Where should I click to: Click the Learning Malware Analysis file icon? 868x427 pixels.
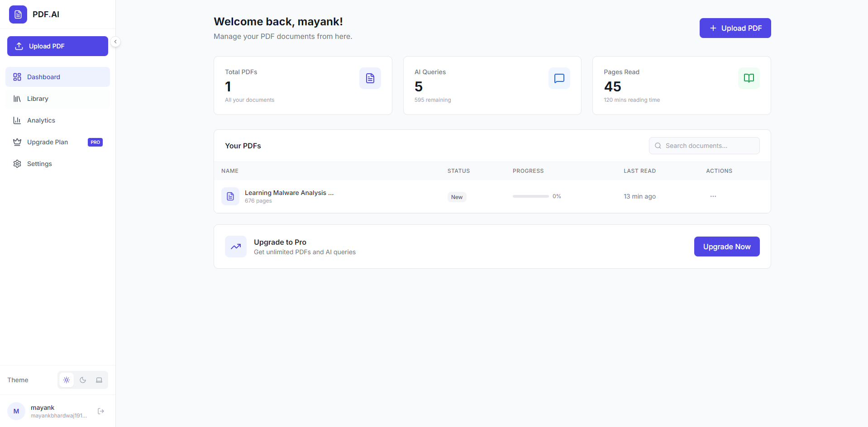pos(230,196)
